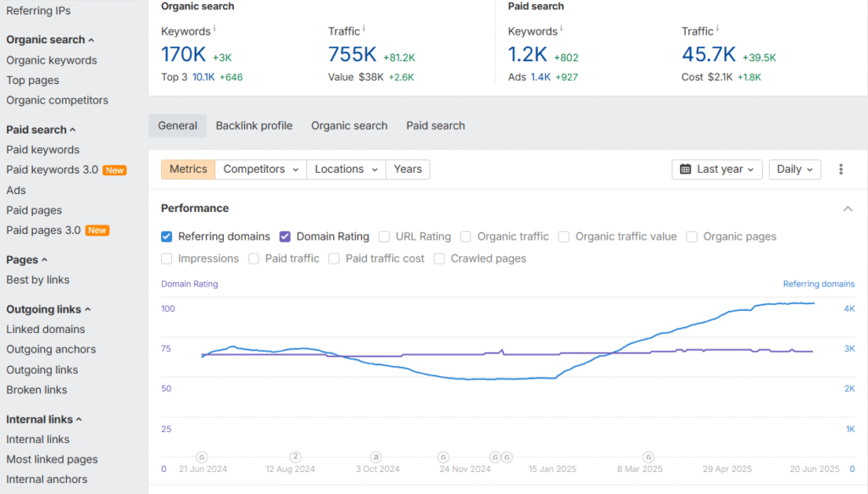Open the Competitors dropdown
868x494 pixels.
260,169
